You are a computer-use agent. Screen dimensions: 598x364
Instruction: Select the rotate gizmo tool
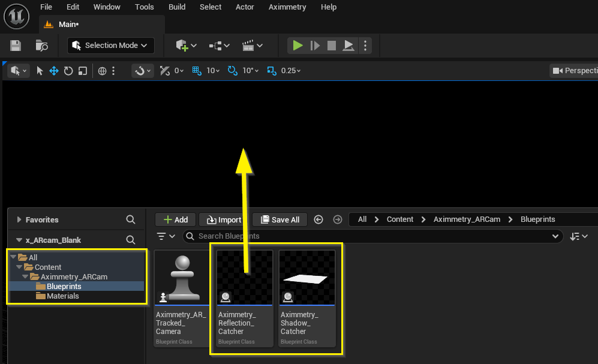point(68,71)
